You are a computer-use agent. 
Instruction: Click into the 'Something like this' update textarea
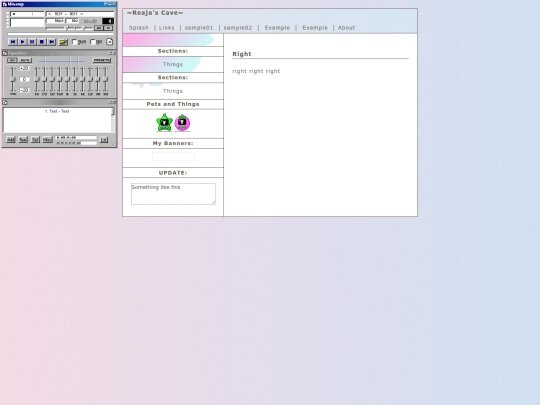click(x=173, y=194)
